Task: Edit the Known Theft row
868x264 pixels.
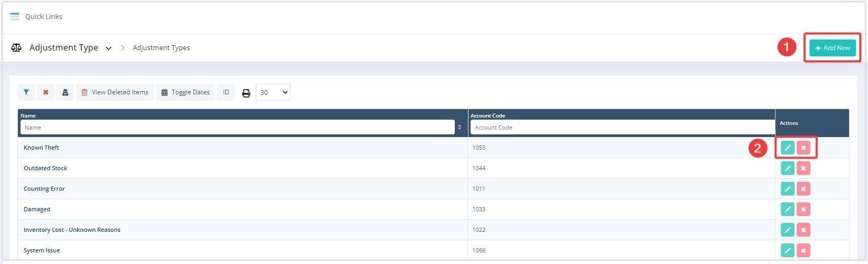Action: click(x=787, y=148)
